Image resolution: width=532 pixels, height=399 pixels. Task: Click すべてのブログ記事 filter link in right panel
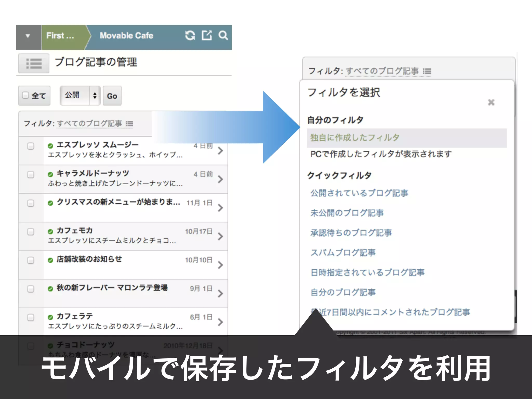(x=382, y=71)
